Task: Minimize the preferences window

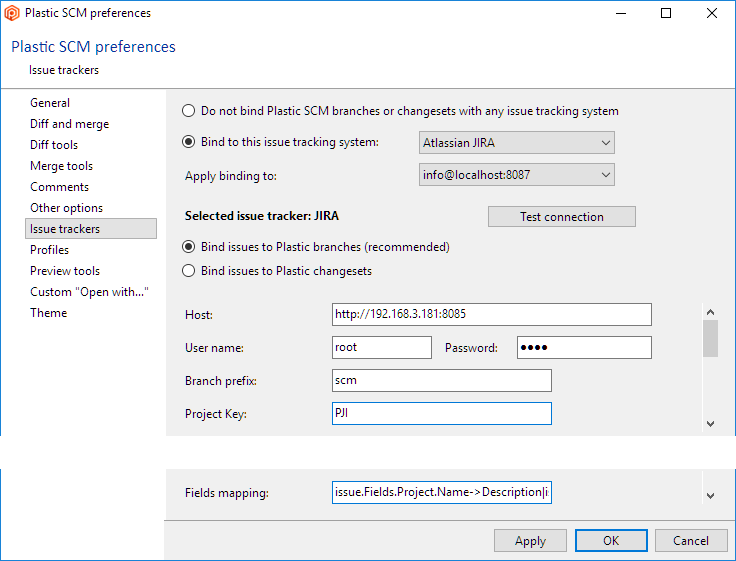Action: tap(621, 13)
